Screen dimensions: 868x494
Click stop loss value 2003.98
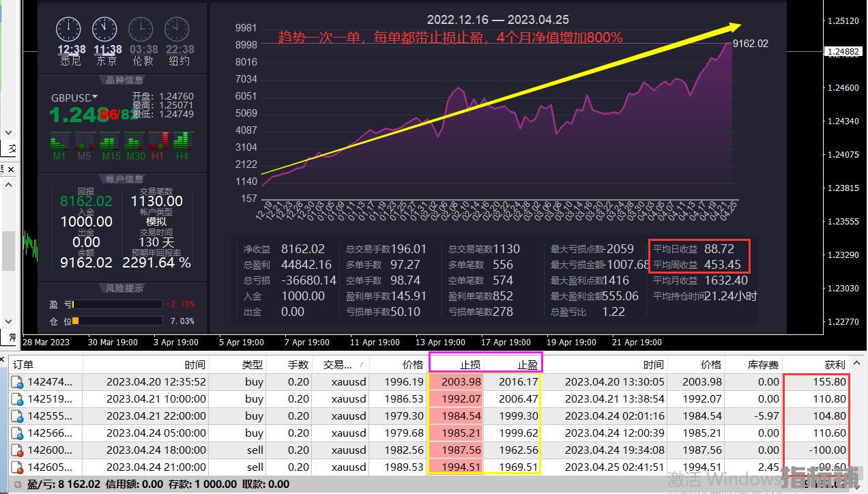coord(461,382)
